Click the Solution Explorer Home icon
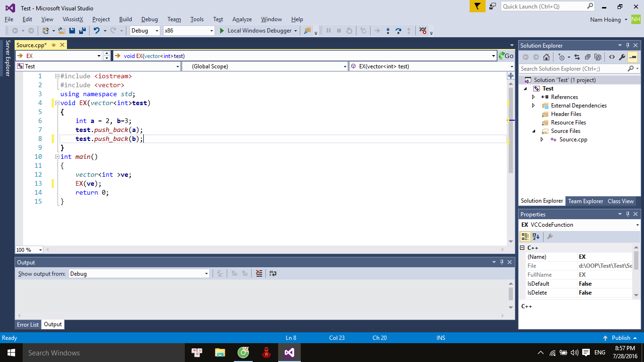Image resolution: width=644 pixels, height=362 pixels. [x=546, y=57]
